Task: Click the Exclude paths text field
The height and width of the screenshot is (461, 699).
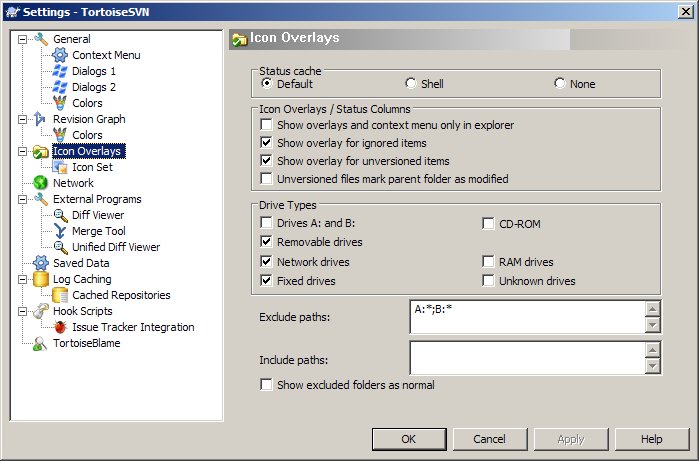Action: 527,317
